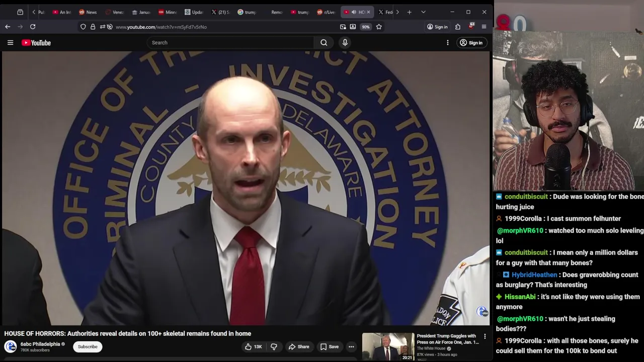The height and width of the screenshot is (362, 644).
Task: Open the extensions puzzle icon
Action: coord(458,27)
